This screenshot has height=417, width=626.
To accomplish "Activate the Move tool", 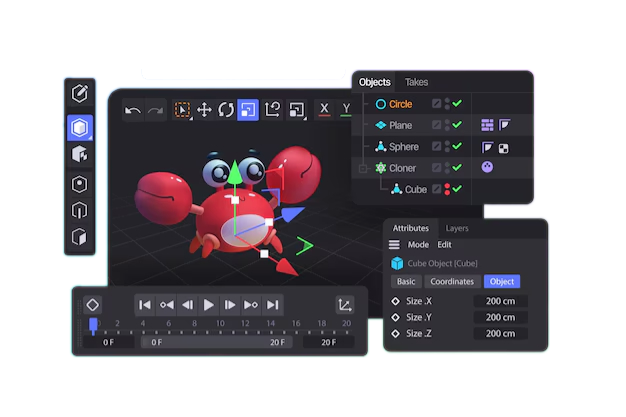I will (204, 110).
